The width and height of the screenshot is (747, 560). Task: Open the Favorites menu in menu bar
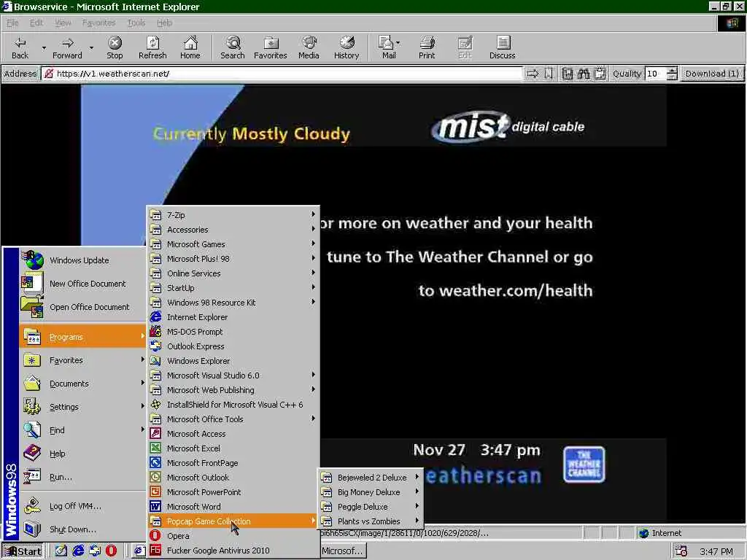tap(98, 23)
